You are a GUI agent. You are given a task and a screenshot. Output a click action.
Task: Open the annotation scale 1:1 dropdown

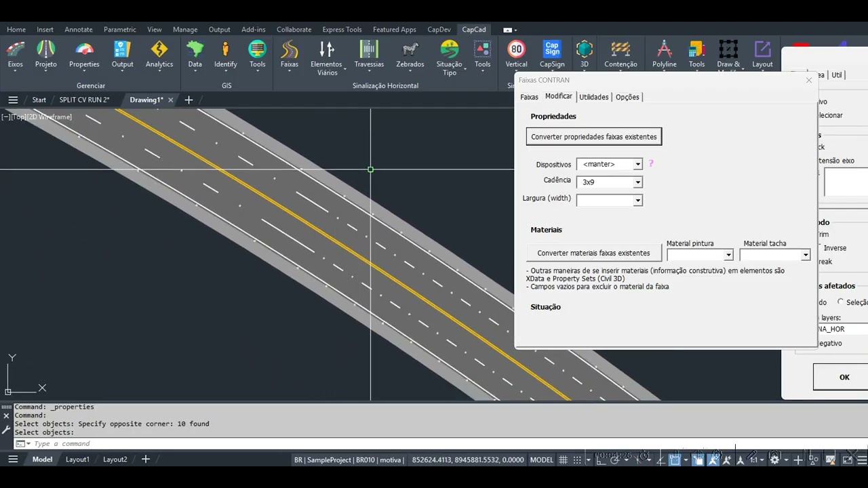click(755, 460)
